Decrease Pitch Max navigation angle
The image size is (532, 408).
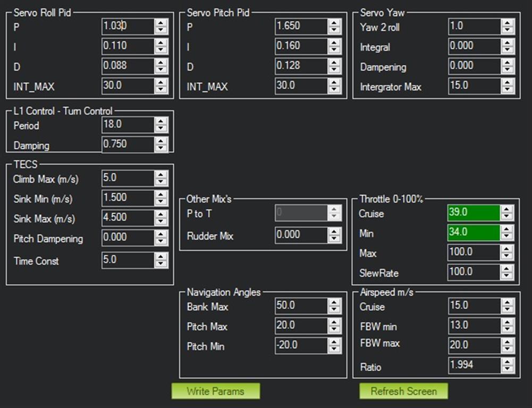pos(334,330)
